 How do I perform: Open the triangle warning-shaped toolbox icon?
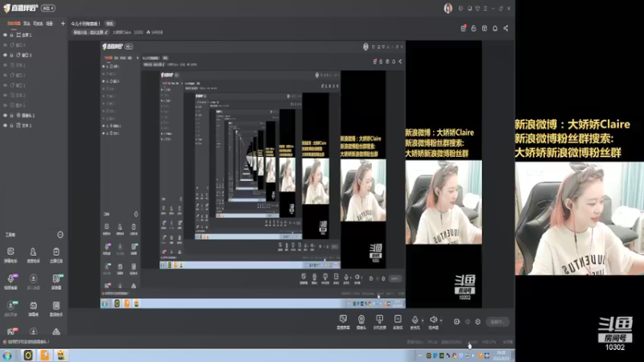click(56, 331)
